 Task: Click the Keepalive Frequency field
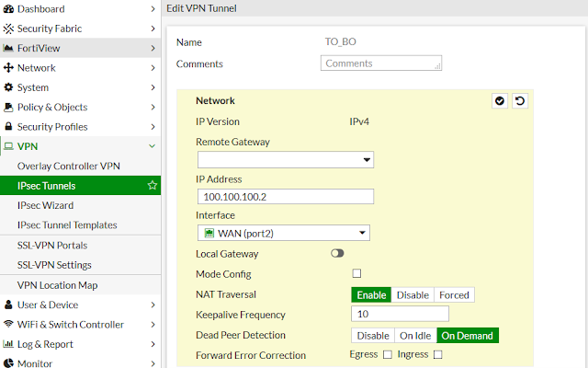400,314
